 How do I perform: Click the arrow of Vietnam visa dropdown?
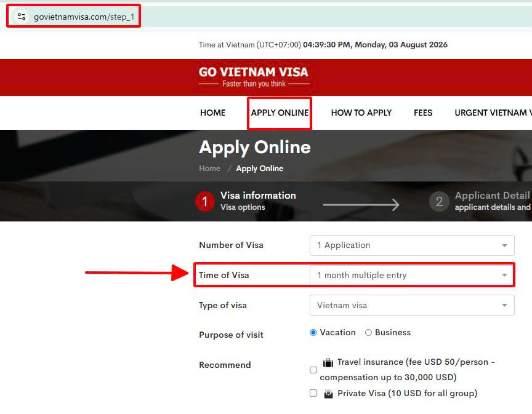[x=504, y=306]
